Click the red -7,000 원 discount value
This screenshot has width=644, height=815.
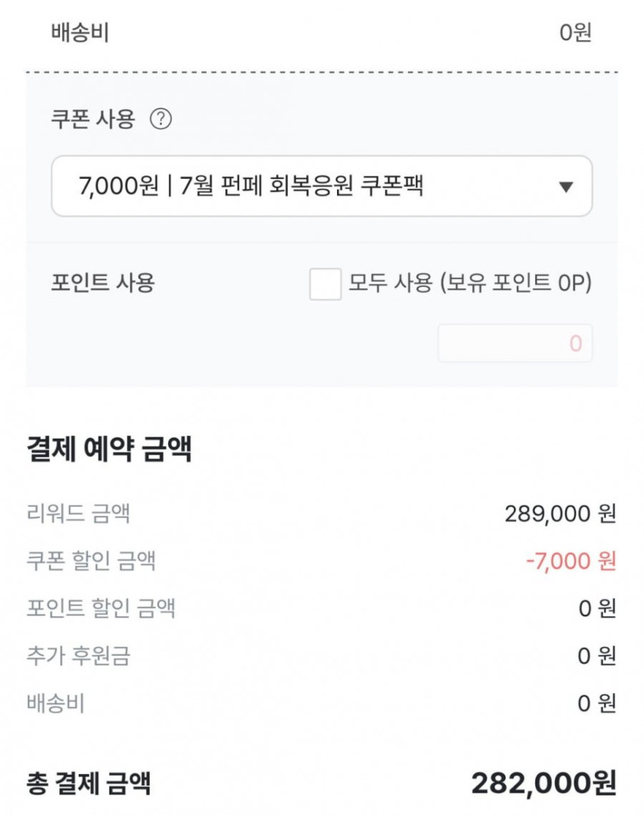(x=571, y=561)
